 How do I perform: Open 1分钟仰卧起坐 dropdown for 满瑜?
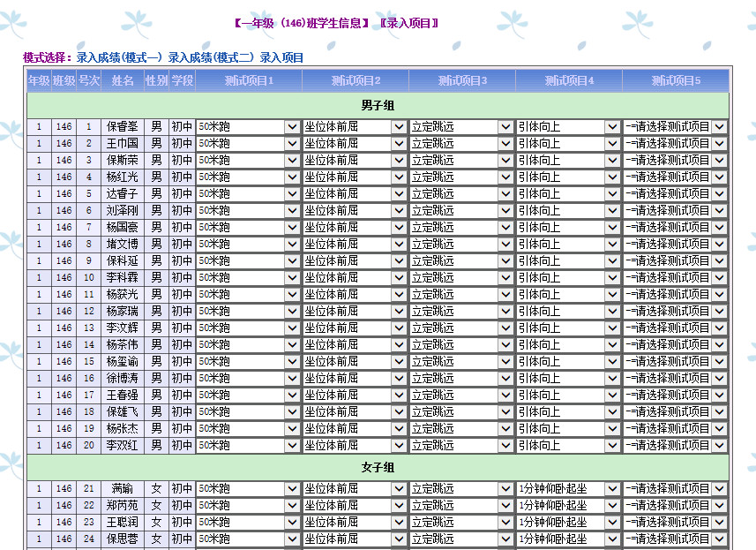click(x=569, y=489)
